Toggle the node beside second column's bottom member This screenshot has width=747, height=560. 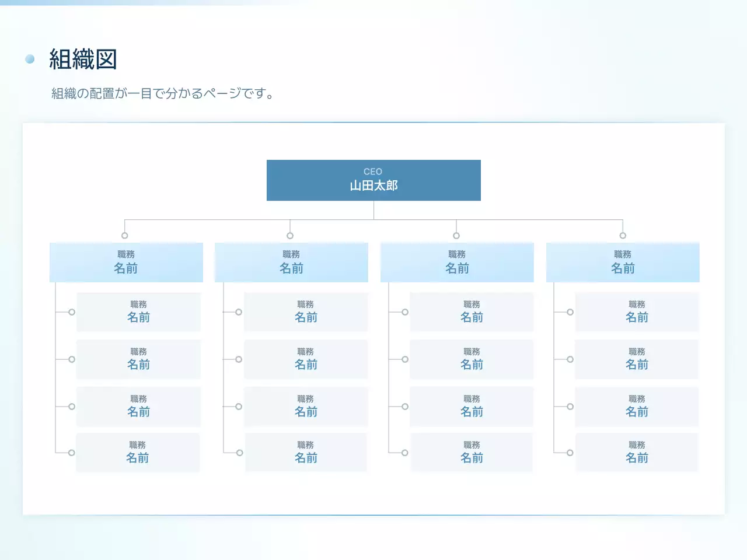(x=238, y=452)
